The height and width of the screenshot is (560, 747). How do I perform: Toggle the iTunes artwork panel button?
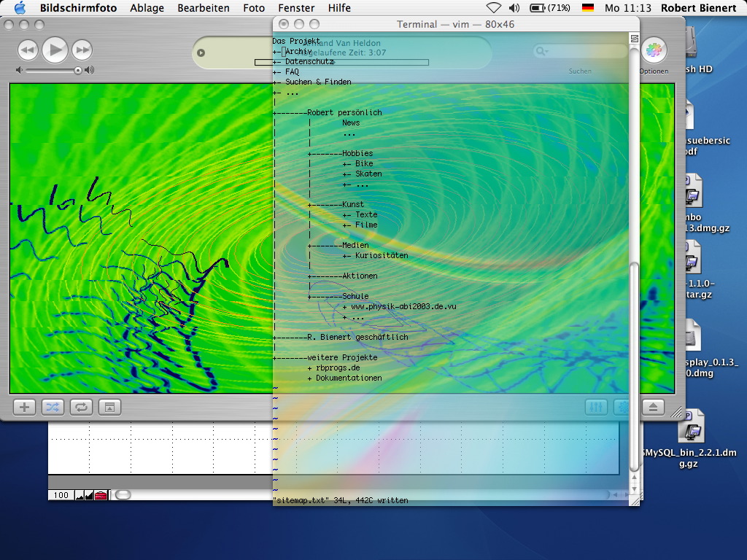click(x=109, y=407)
